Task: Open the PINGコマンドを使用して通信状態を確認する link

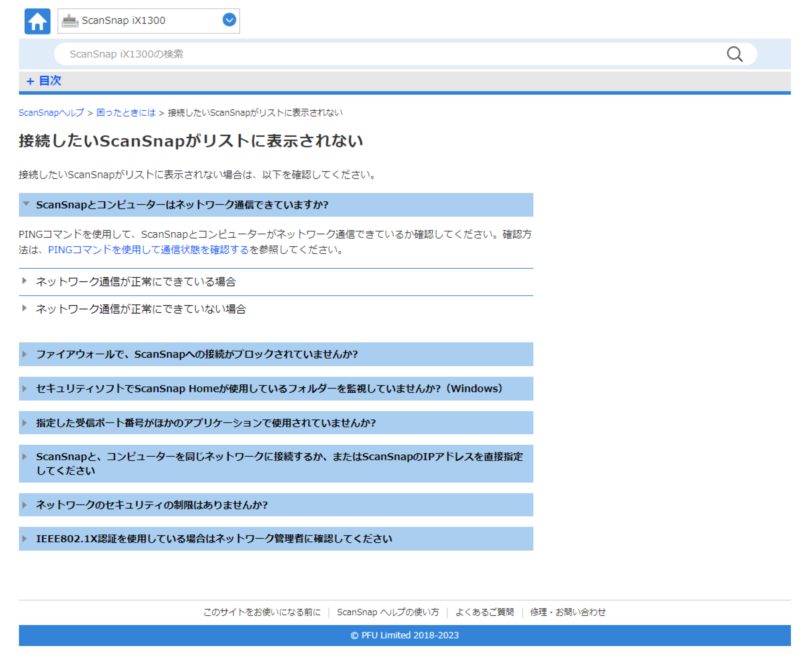Action: click(x=148, y=250)
